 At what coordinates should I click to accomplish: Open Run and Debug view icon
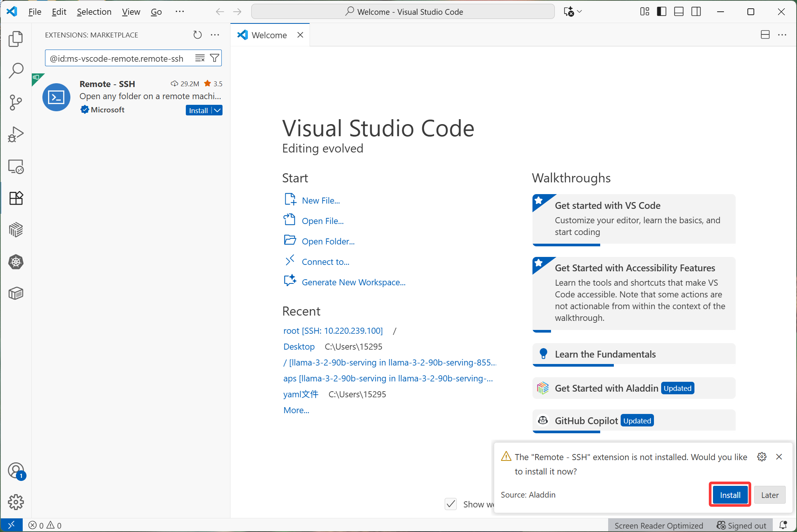tap(16, 134)
